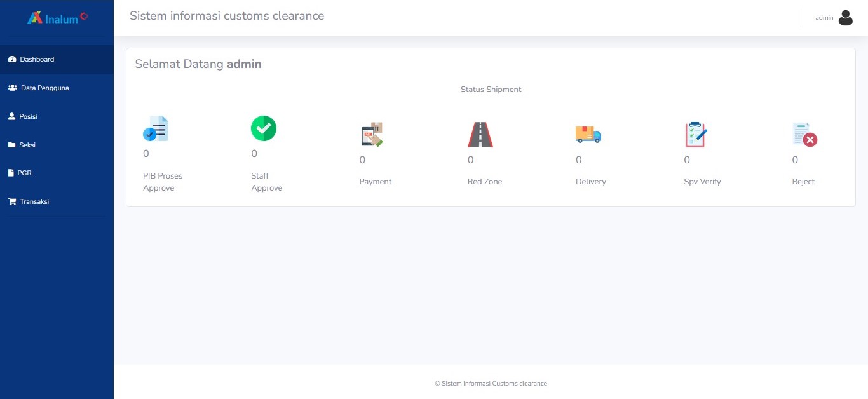Click the Spv Verify label text
The image size is (868, 399).
click(x=702, y=182)
